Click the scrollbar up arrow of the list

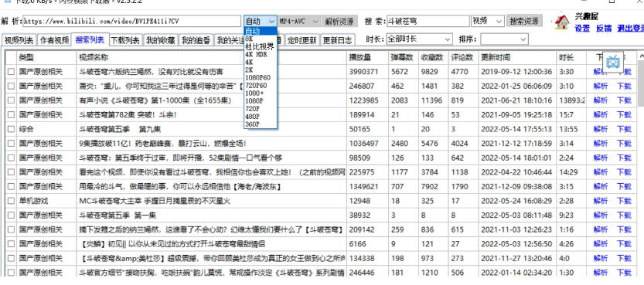coord(641,56)
